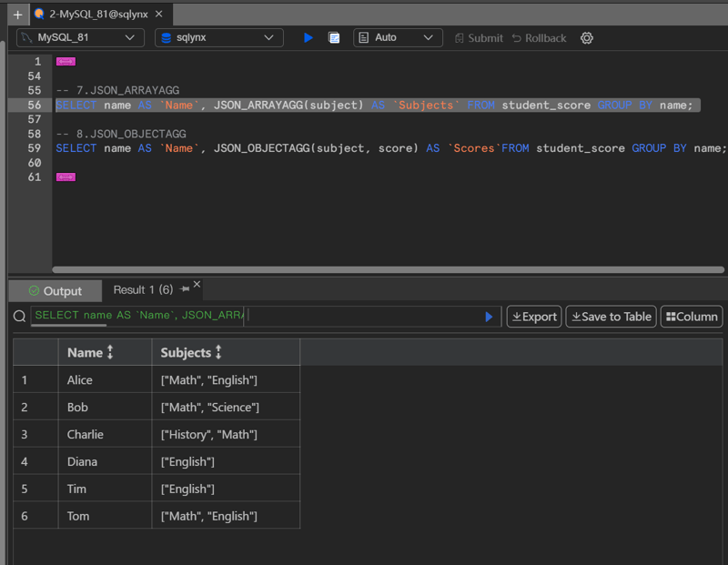The width and height of the screenshot is (728, 565).
Task: Select the Charlie name cell
Action: click(105, 435)
